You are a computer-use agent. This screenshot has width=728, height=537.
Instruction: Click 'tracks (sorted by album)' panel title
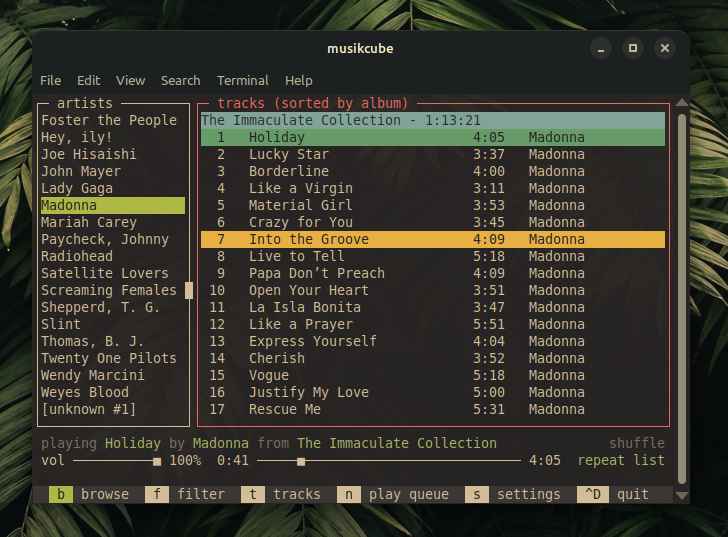click(312, 103)
